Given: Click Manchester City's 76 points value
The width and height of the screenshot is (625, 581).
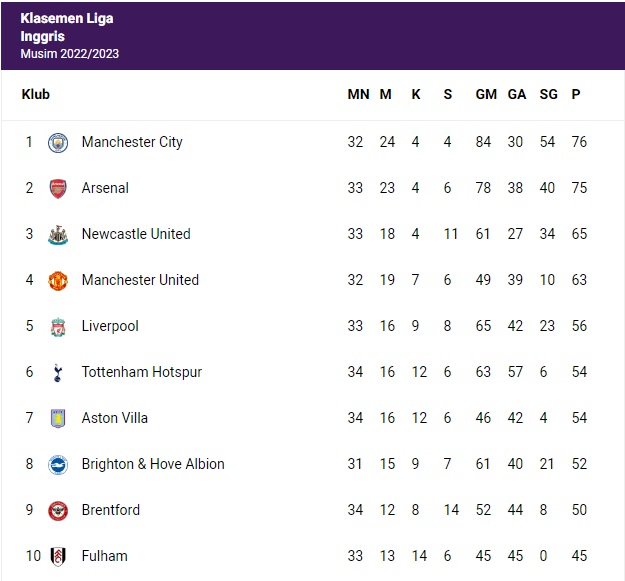Looking at the screenshot, I should pyautogui.click(x=578, y=142).
